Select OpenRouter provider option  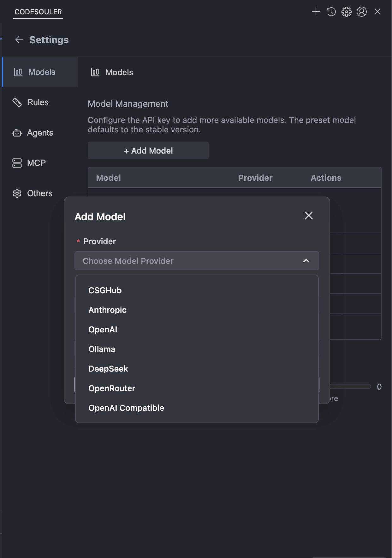click(112, 388)
